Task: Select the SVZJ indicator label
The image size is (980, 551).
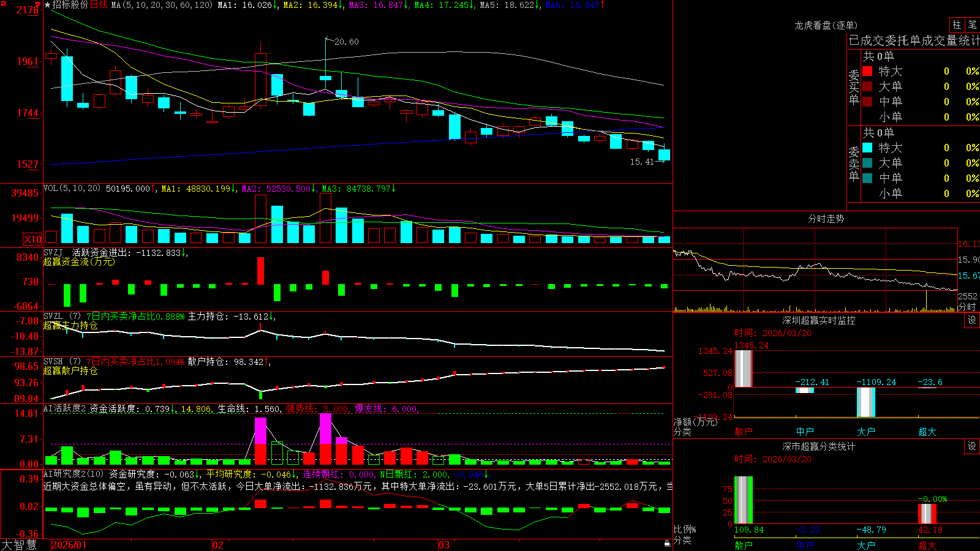Action: [x=53, y=252]
